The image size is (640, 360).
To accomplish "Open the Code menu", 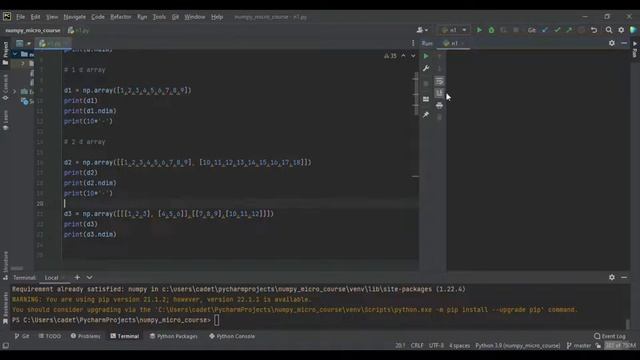I will [98, 17].
